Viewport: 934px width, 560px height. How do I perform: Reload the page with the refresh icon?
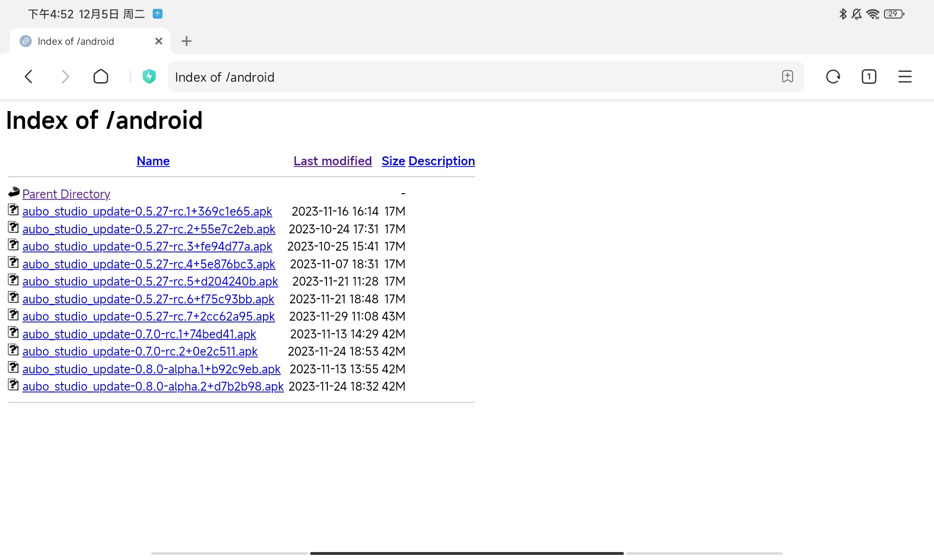tap(833, 77)
